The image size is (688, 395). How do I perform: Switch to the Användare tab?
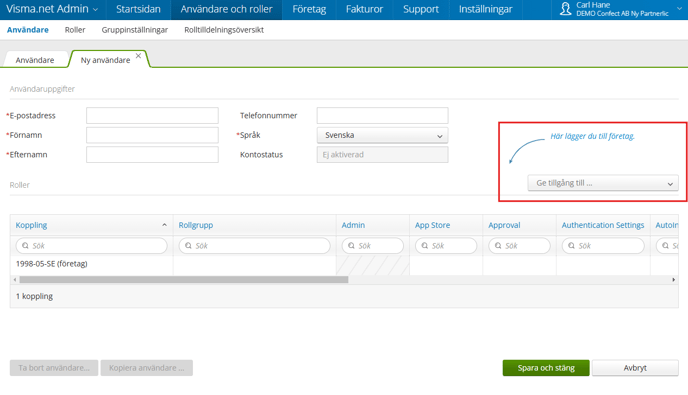tap(35, 60)
